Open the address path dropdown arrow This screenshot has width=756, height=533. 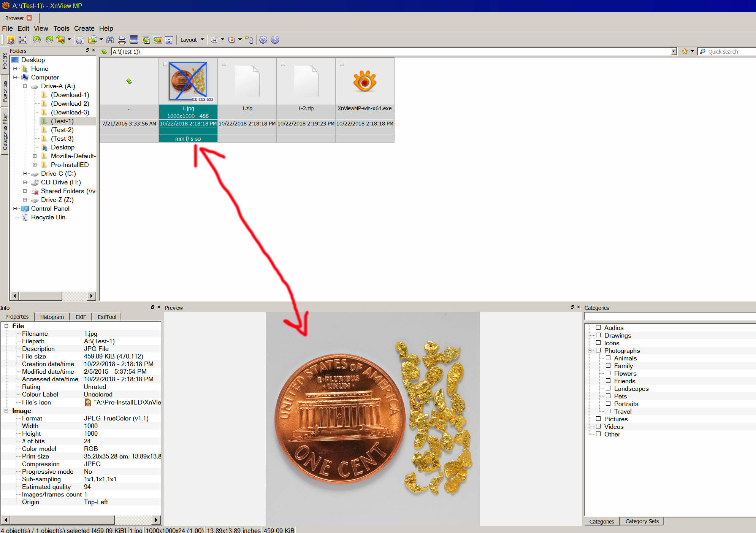pyautogui.click(x=674, y=52)
